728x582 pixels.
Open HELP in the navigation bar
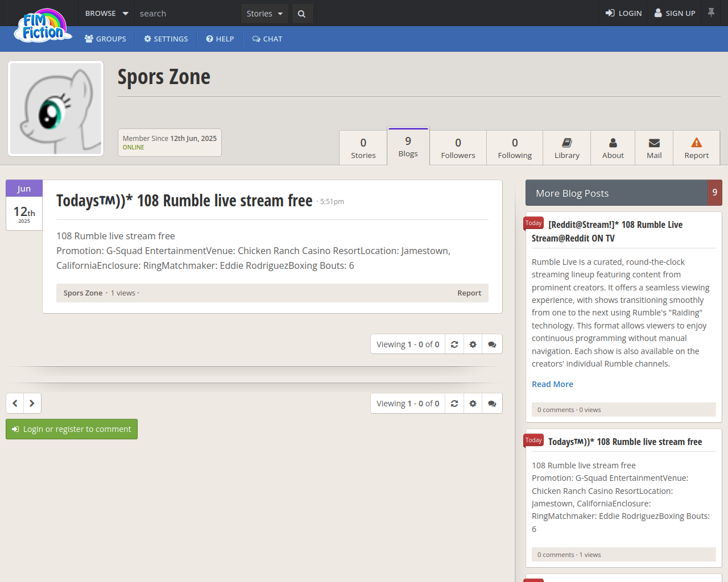[220, 39]
